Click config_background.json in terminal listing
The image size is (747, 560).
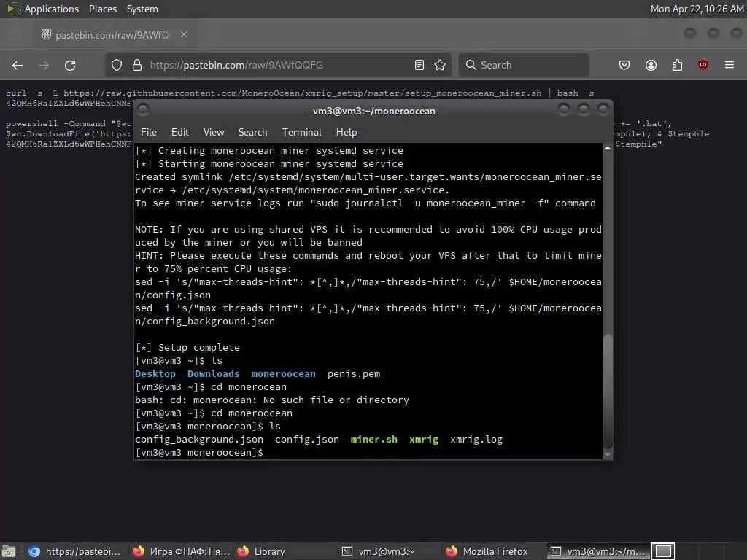(x=199, y=440)
